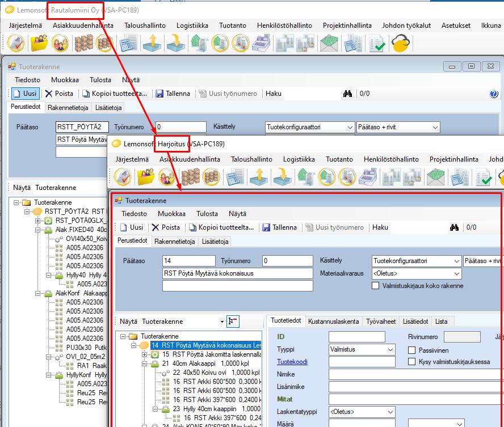The image size is (504, 427).
Task: Open folder-with-people icon in Rautalumiini Oy toolbar
Action: pyautogui.click(x=39, y=43)
